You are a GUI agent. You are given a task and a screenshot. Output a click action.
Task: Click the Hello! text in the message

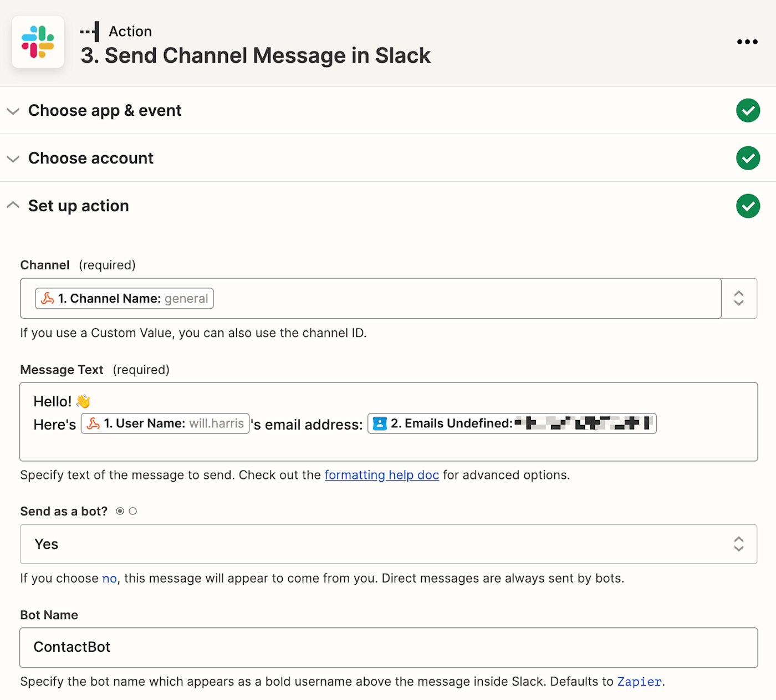[x=53, y=401]
